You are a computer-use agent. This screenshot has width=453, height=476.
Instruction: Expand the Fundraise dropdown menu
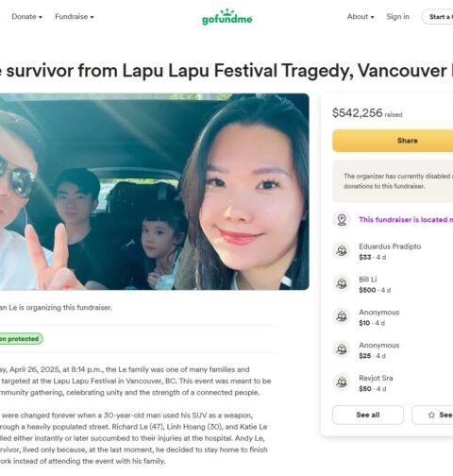pos(75,17)
